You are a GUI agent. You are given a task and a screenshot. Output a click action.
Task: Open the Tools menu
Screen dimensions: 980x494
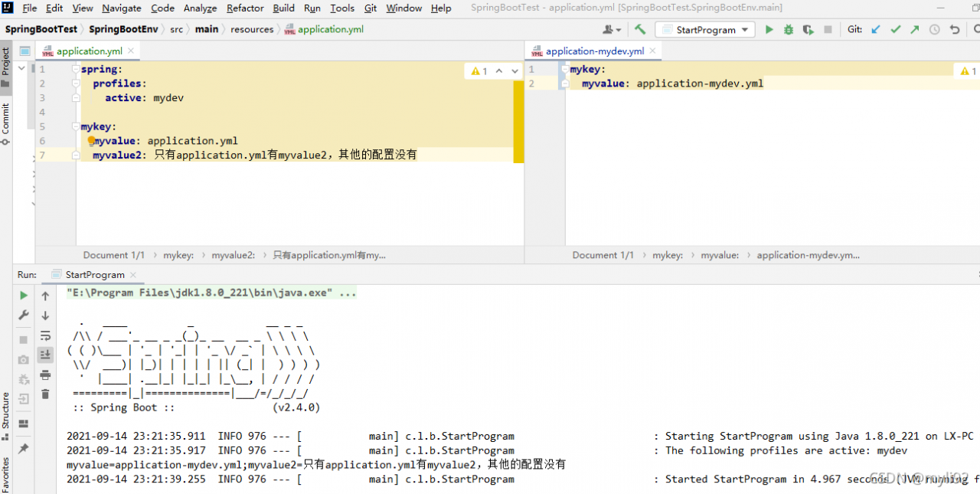coord(342,8)
